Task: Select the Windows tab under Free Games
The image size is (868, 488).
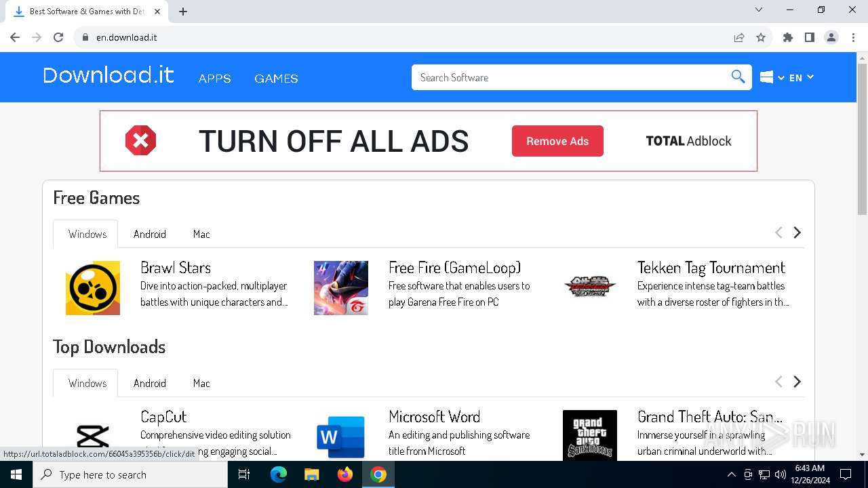Action: pyautogui.click(x=87, y=234)
